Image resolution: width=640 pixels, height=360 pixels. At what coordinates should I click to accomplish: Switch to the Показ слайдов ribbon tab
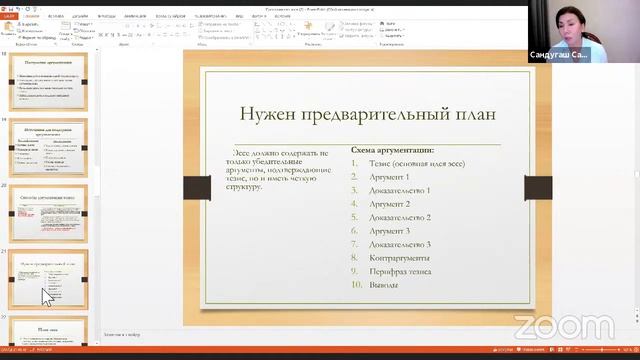171,16
